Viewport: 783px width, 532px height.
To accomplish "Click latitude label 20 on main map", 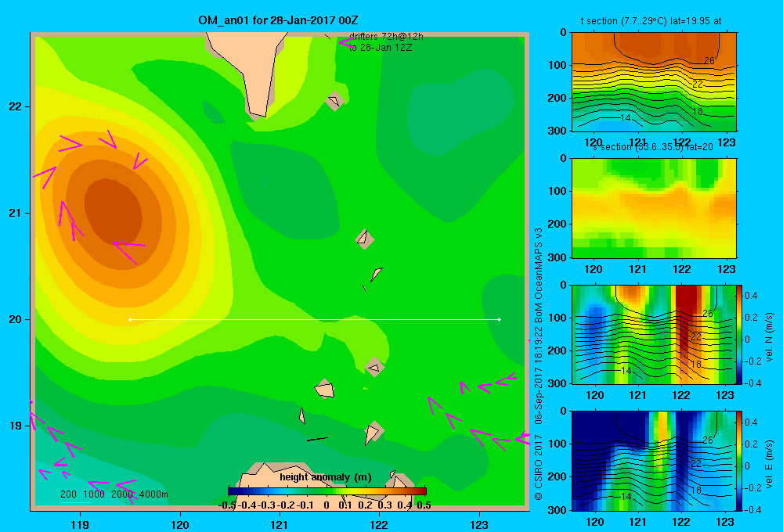I will (x=15, y=319).
